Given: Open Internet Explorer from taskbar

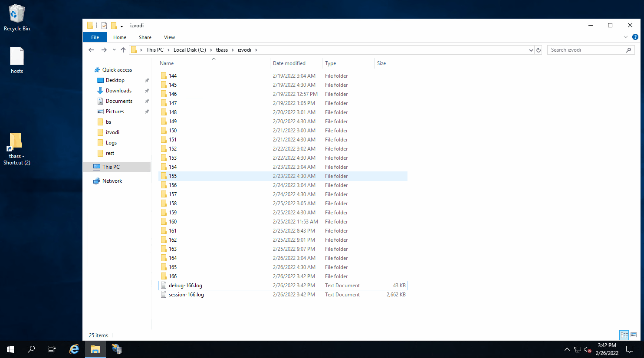Looking at the screenshot, I should [74, 349].
